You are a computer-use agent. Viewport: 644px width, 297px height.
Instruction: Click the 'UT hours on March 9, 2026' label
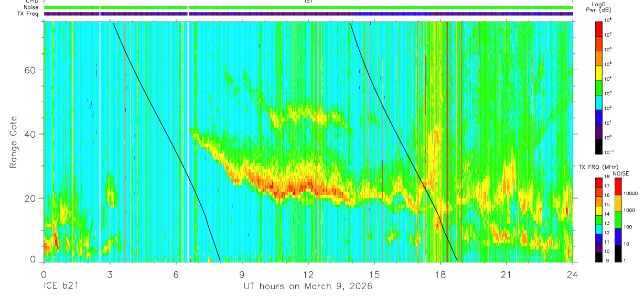308,287
